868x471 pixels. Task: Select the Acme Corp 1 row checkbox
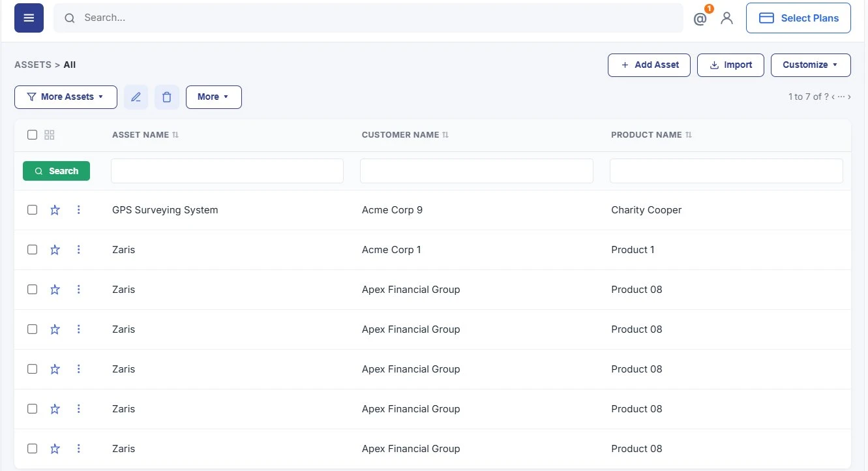[32, 250]
